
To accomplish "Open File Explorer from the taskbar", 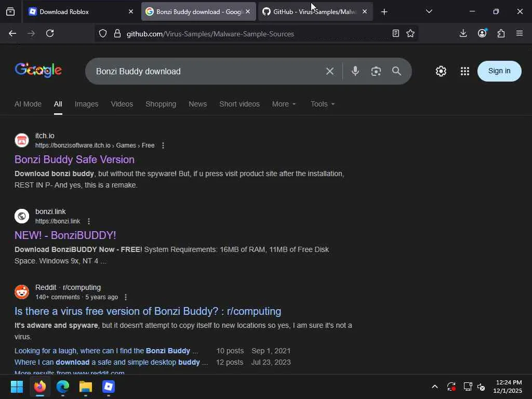I will pyautogui.click(x=86, y=387).
